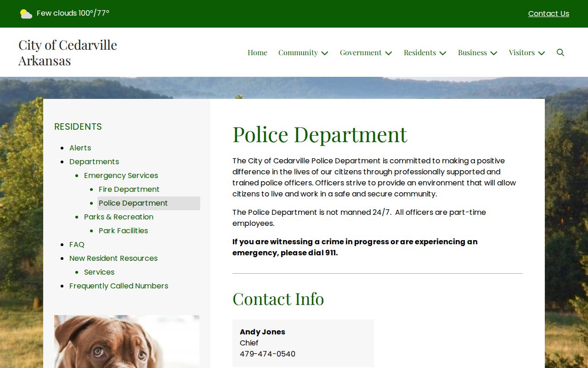Click the Contact Info heading

pyautogui.click(x=278, y=299)
